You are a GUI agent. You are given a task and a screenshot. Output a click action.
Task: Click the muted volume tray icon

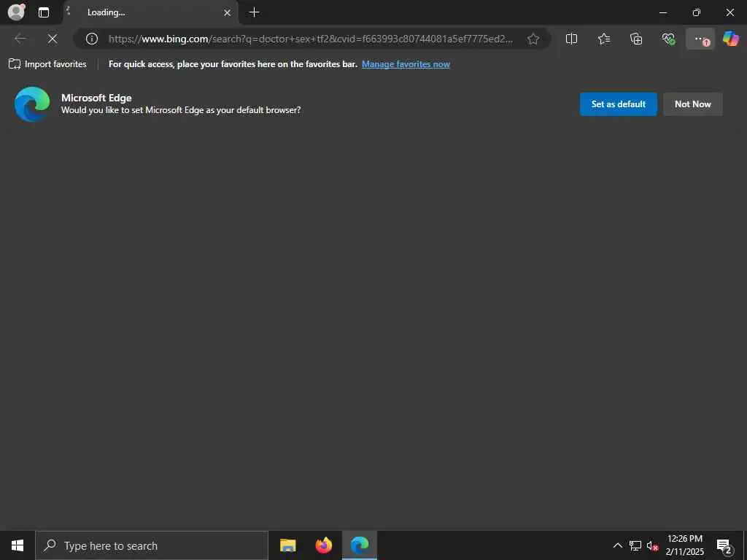click(x=652, y=545)
